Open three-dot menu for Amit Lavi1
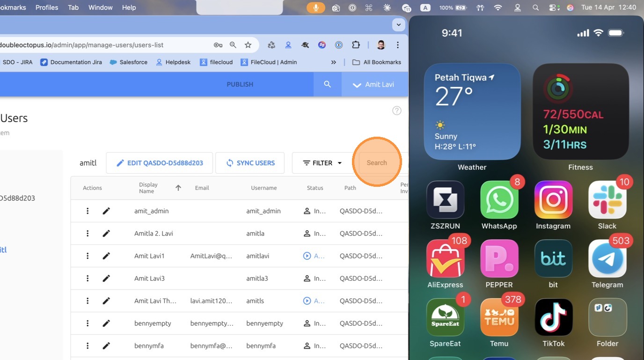644x360 pixels. coord(88,256)
